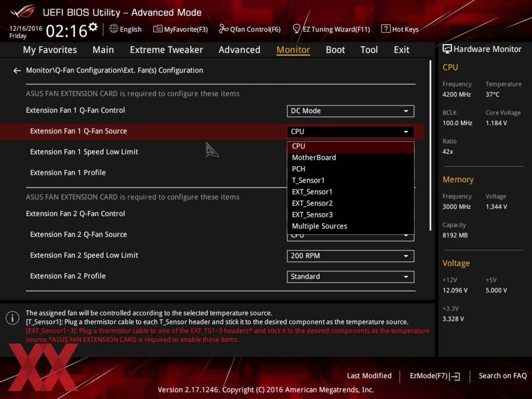This screenshot has height=399, width=532.
Task: Select T_Sensor1 from the dropdown list
Action: (x=350, y=180)
